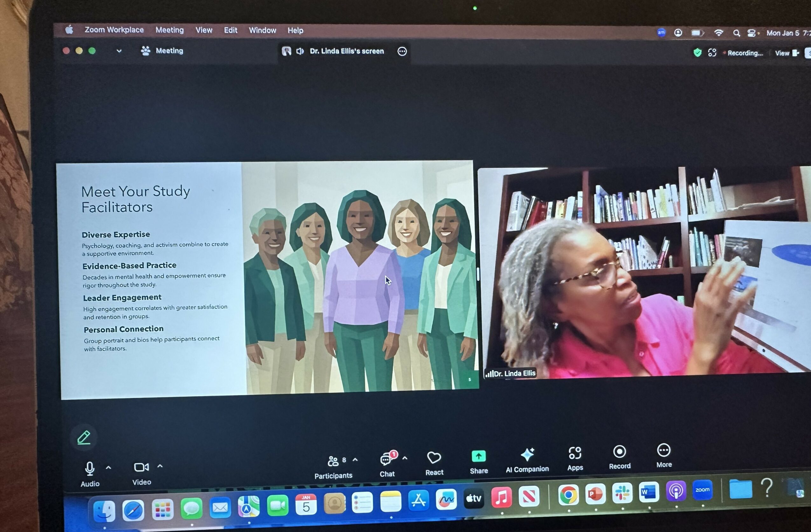Image resolution: width=811 pixels, height=532 pixels.
Task: Open the annotation pencil tool
Action: [x=84, y=437]
